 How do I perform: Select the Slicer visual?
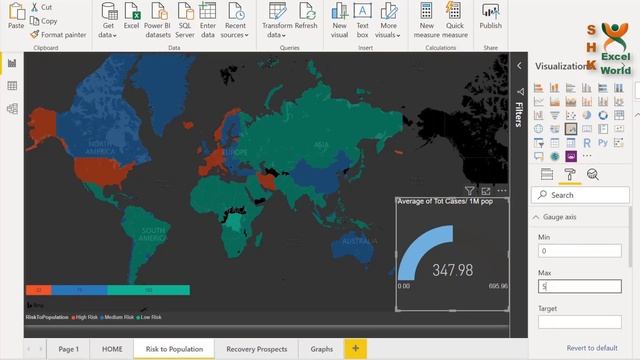click(538, 143)
